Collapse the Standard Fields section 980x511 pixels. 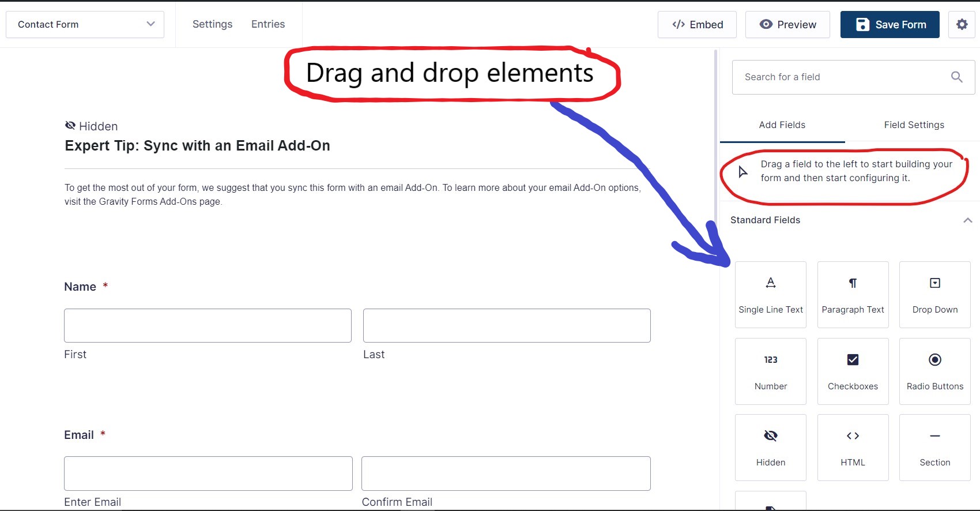(x=968, y=220)
